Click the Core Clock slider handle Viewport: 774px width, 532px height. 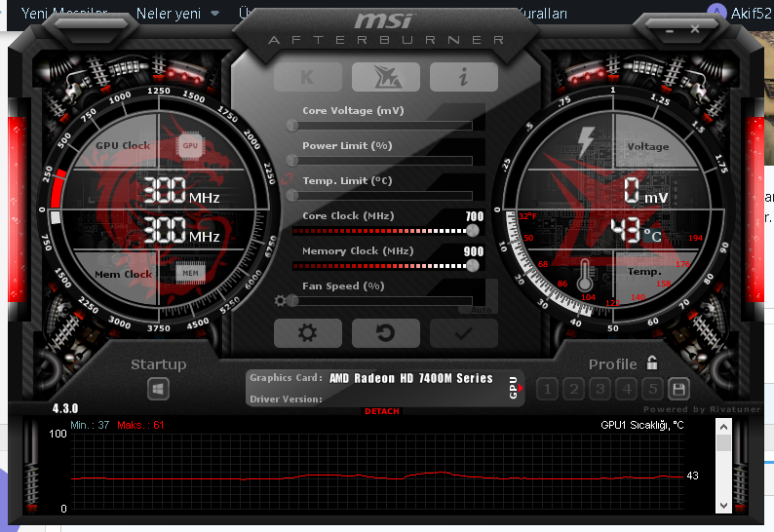473,231
